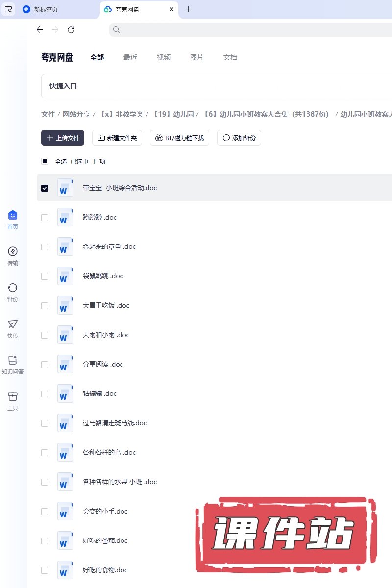The image size is (392, 588).
Task: Click the 上传文件 button
Action: [63, 138]
